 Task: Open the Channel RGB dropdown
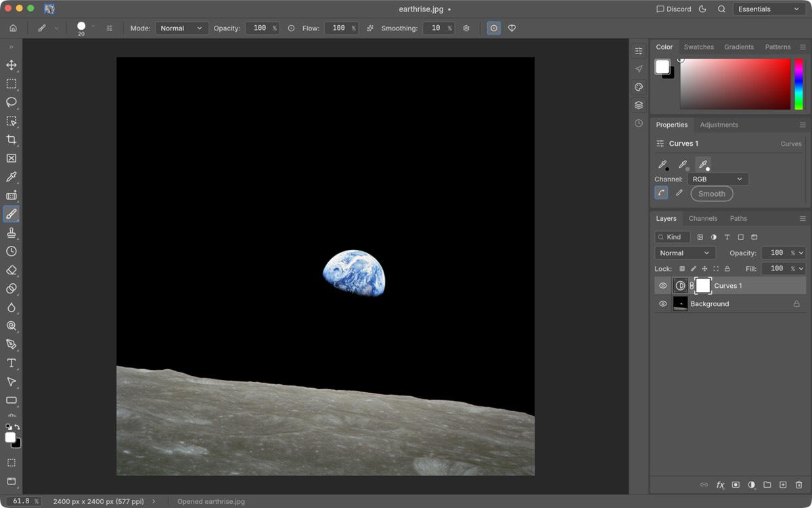[718, 179]
